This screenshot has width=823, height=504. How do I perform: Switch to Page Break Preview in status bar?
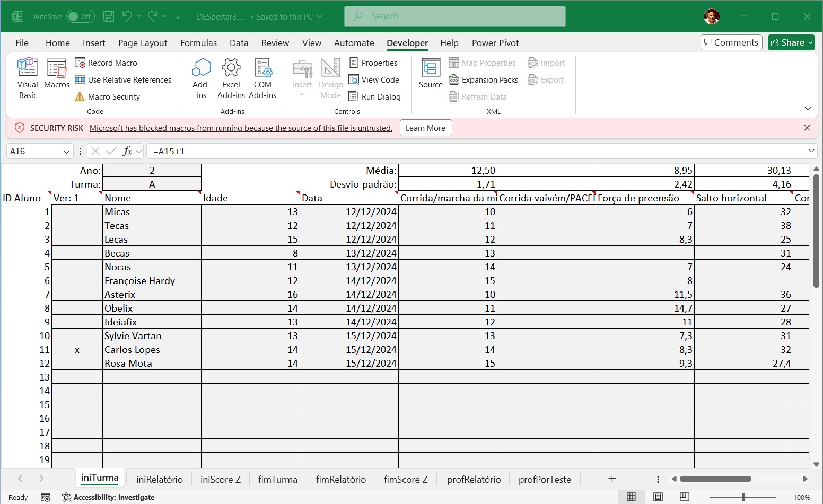(x=685, y=497)
